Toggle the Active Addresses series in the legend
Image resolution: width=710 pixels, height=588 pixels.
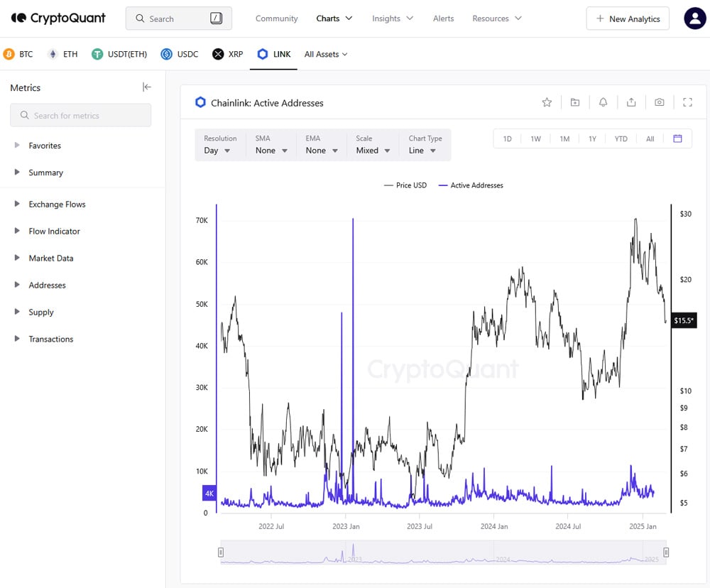pyautogui.click(x=470, y=185)
